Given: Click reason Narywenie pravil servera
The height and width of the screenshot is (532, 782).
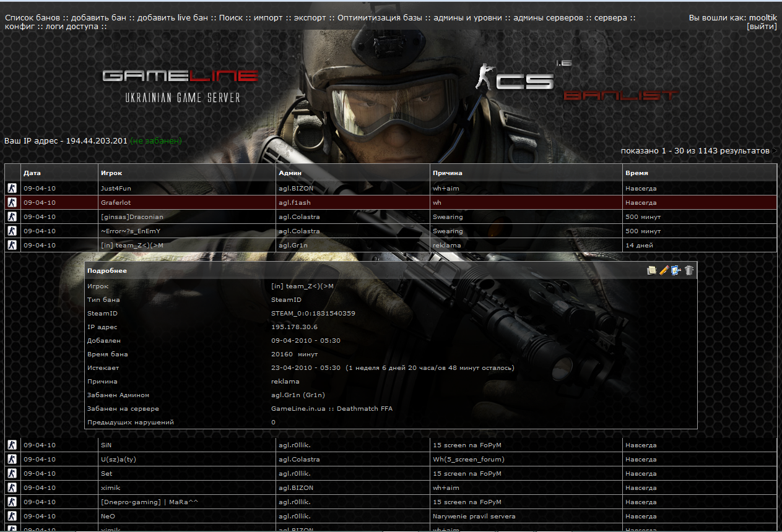Looking at the screenshot, I should 474,516.
